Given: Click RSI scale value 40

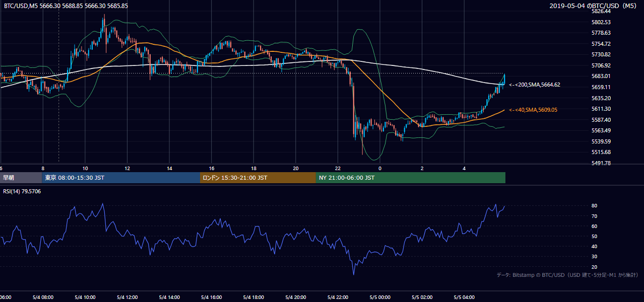Looking at the screenshot, I should pyautogui.click(x=594, y=247).
